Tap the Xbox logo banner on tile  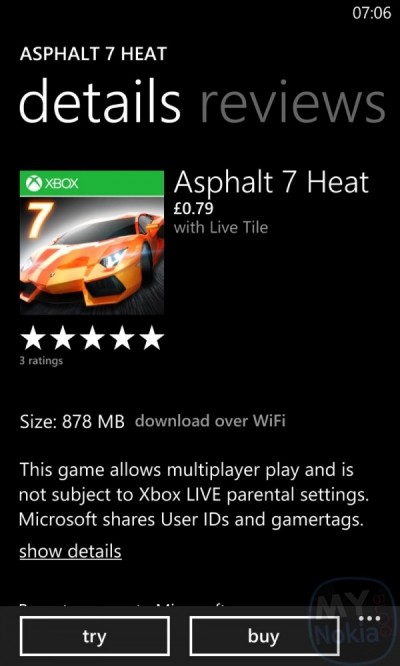(x=92, y=183)
